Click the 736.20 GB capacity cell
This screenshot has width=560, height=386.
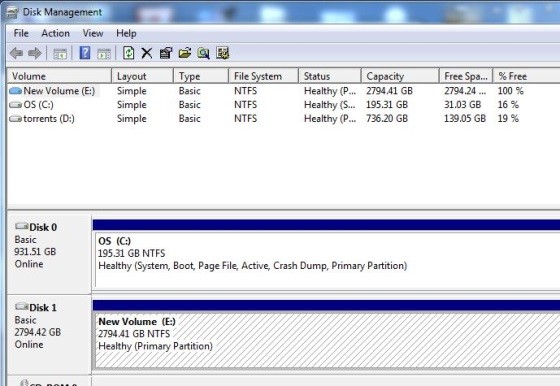pyautogui.click(x=387, y=119)
